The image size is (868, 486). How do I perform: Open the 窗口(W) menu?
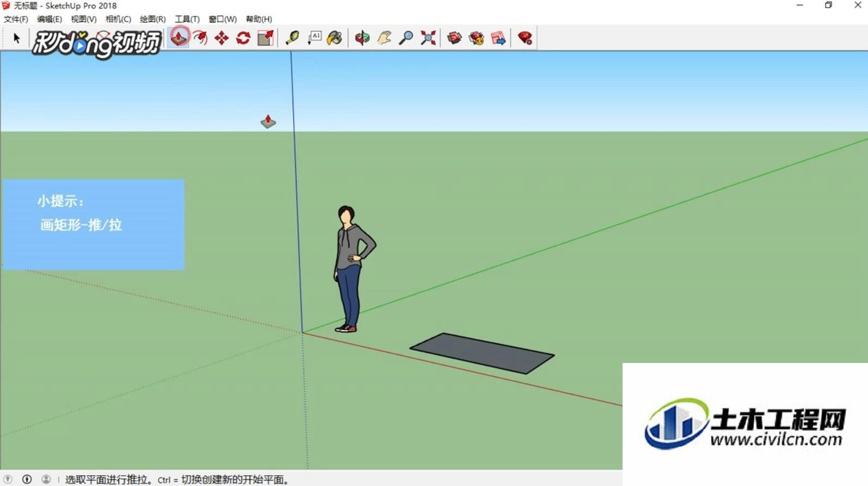click(223, 19)
